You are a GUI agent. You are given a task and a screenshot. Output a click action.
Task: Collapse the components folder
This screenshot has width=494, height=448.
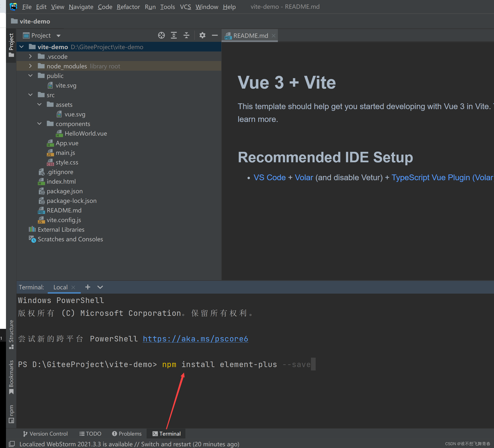coord(40,124)
